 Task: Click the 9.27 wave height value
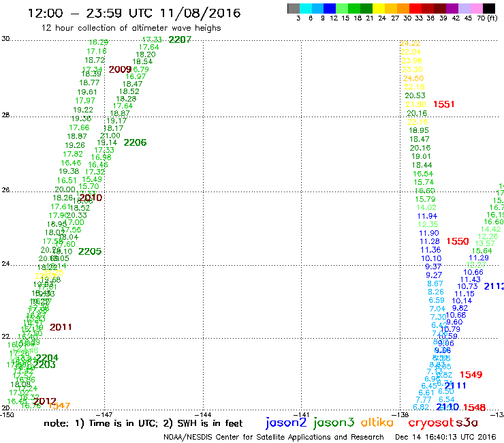pos(434,275)
